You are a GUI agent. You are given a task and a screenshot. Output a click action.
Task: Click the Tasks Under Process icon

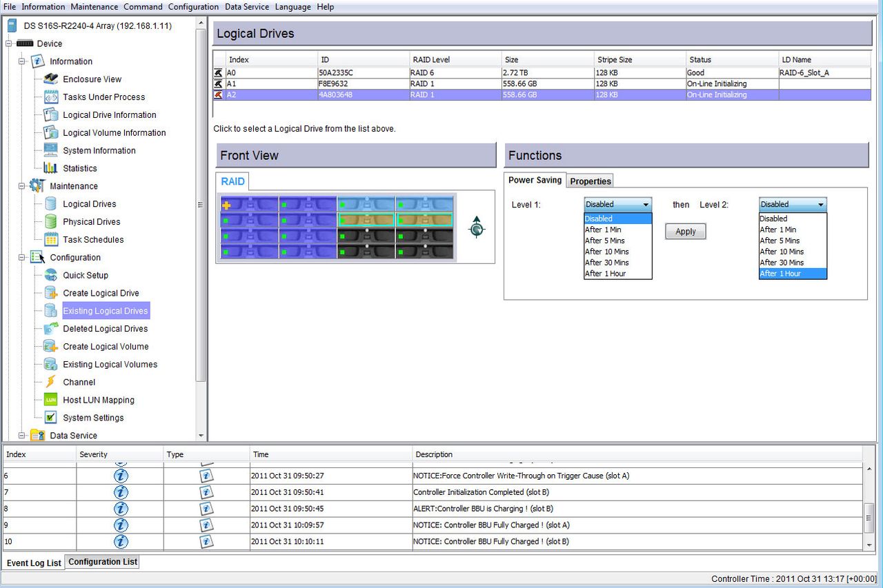tap(50, 97)
